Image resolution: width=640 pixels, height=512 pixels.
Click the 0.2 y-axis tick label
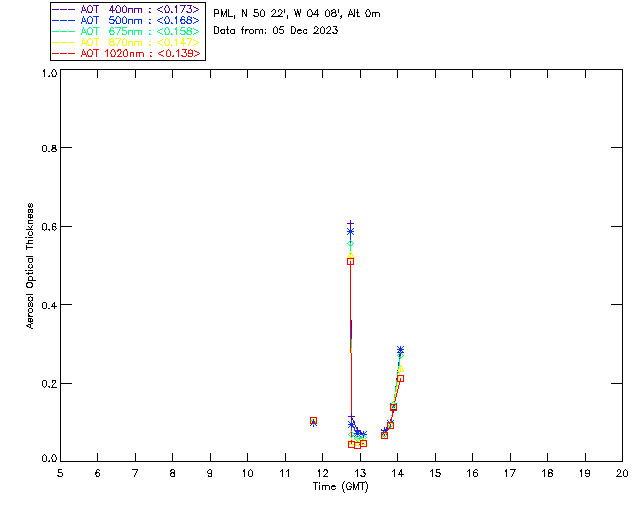click(x=49, y=383)
